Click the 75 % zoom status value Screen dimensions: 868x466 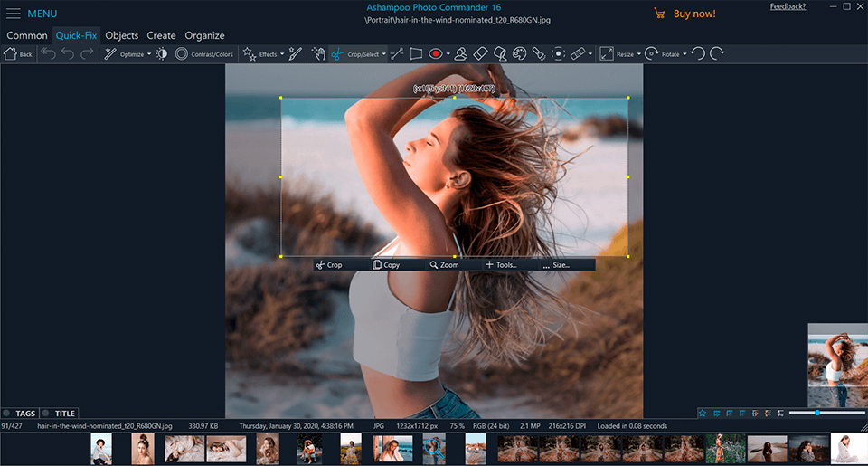pos(457,426)
